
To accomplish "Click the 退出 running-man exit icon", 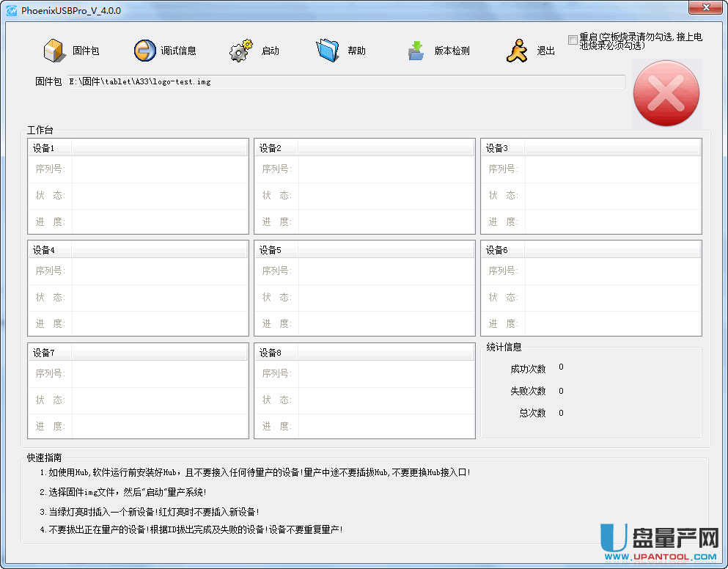I will click(x=518, y=51).
